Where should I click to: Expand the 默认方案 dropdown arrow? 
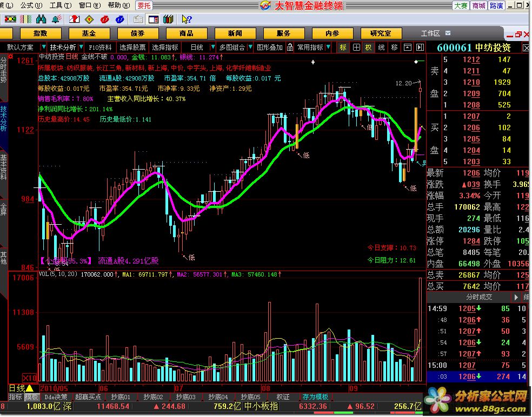(43, 47)
